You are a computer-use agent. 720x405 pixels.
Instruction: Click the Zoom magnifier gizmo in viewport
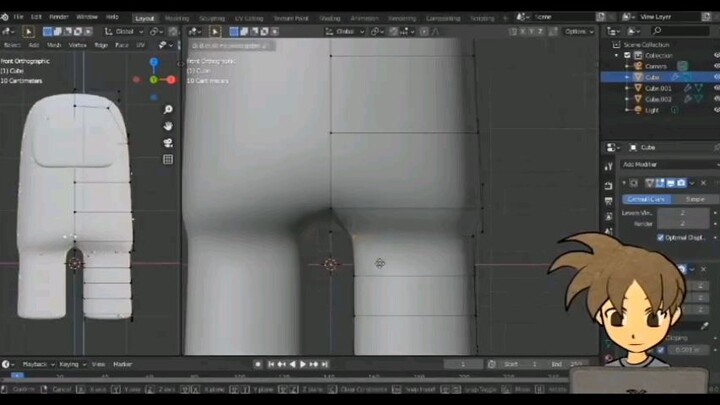168,109
